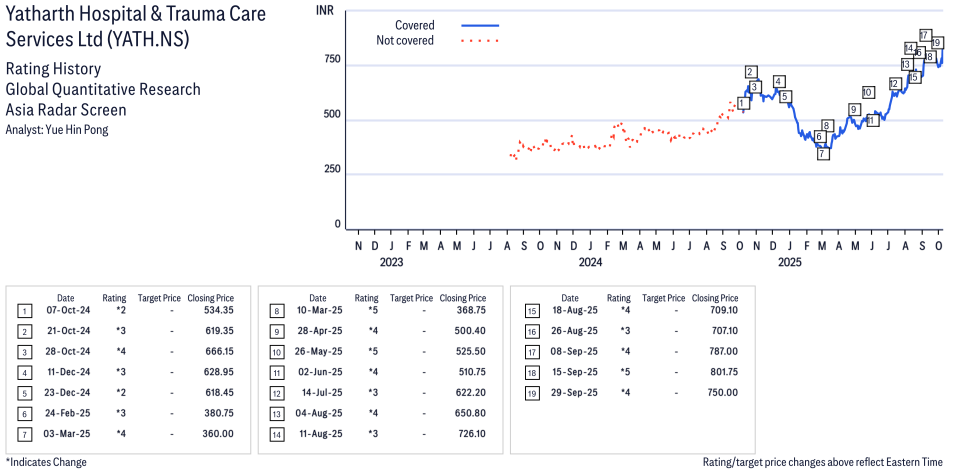This screenshot has height=469, width=954.
Task: Select marker 2 on the chart
Action: click(x=750, y=72)
